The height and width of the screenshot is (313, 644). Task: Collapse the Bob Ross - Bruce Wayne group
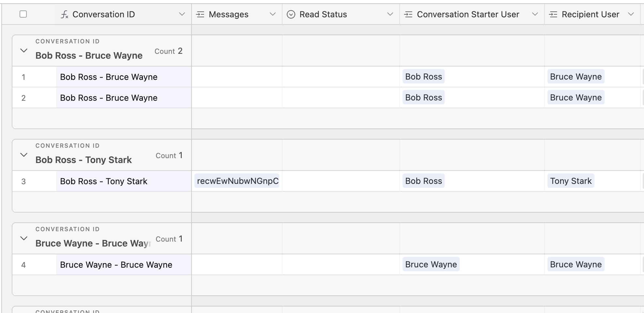coord(23,51)
